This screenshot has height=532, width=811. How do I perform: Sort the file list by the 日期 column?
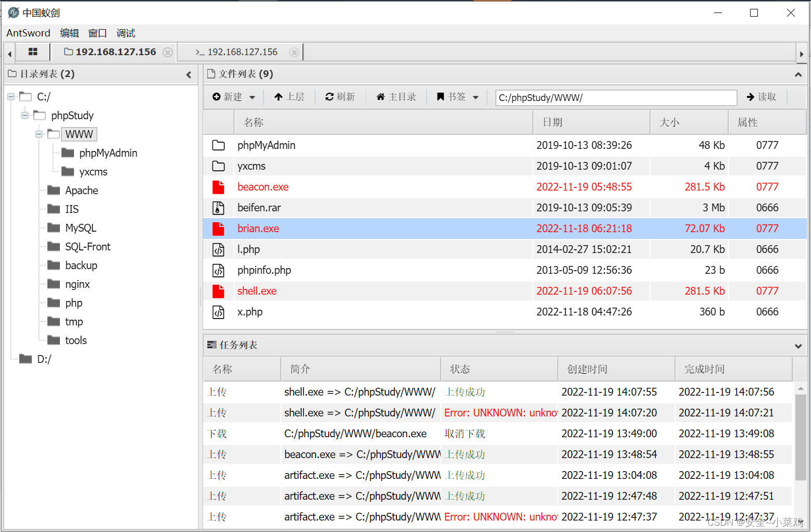[x=592, y=122]
